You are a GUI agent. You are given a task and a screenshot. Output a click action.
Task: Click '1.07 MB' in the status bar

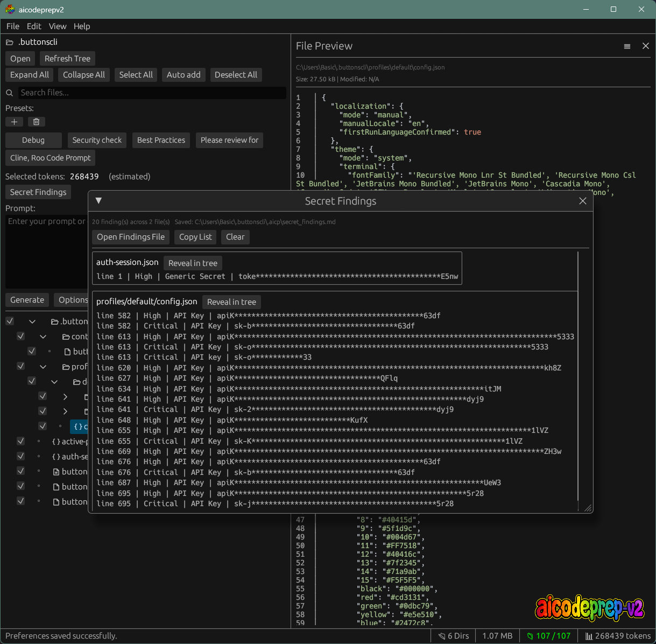click(497, 636)
